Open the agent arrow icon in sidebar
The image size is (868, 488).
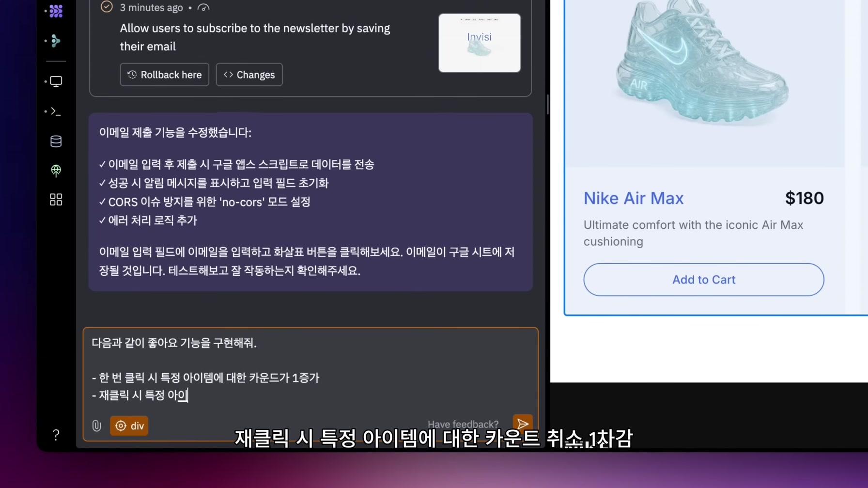56,41
